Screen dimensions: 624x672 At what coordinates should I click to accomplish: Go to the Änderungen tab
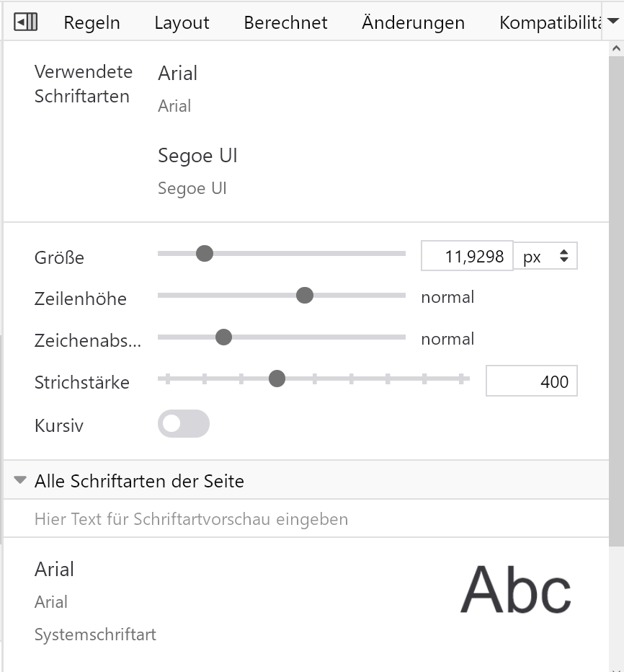click(x=413, y=22)
